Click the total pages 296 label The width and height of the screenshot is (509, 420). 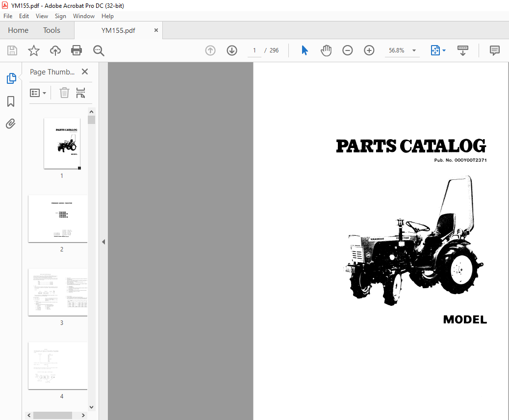pyautogui.click(x=274, y=50)
